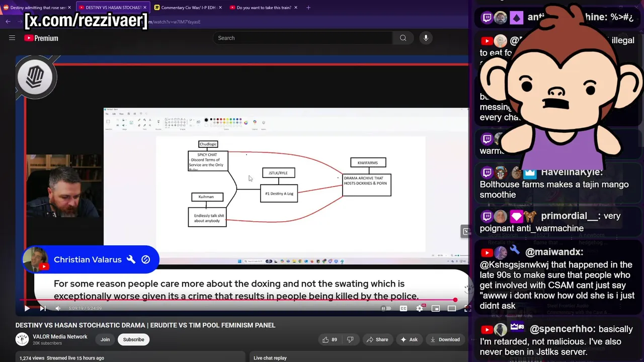
Task: Close the 'Commentary Civ War' tab
Action: 220,8
